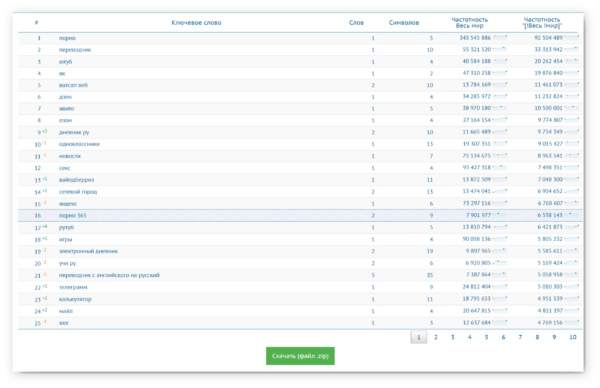600x388 pixels.
Task: Click the exact-frequency sparkline in the озон row
Action: pos(572,120)
